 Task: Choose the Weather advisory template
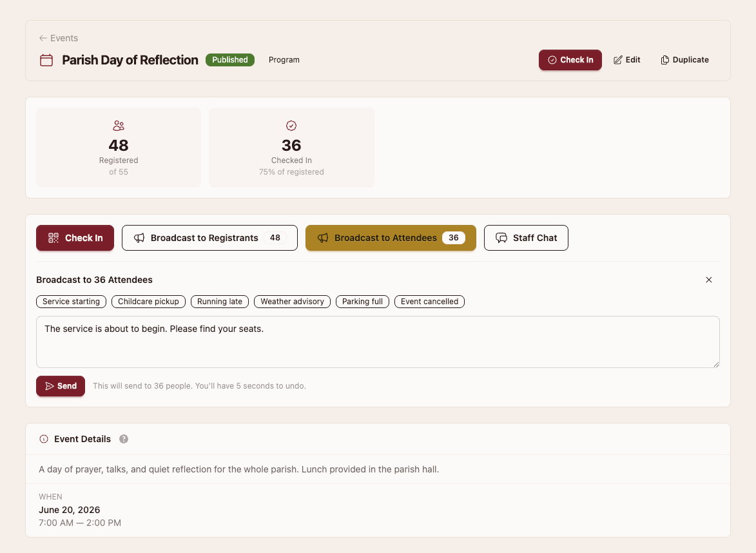click(292, 302)
